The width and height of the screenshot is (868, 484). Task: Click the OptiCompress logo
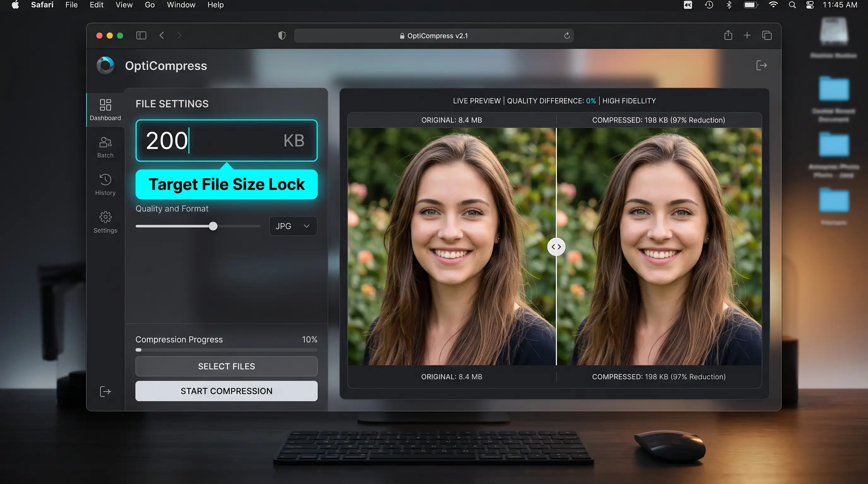tap(105, 65)
